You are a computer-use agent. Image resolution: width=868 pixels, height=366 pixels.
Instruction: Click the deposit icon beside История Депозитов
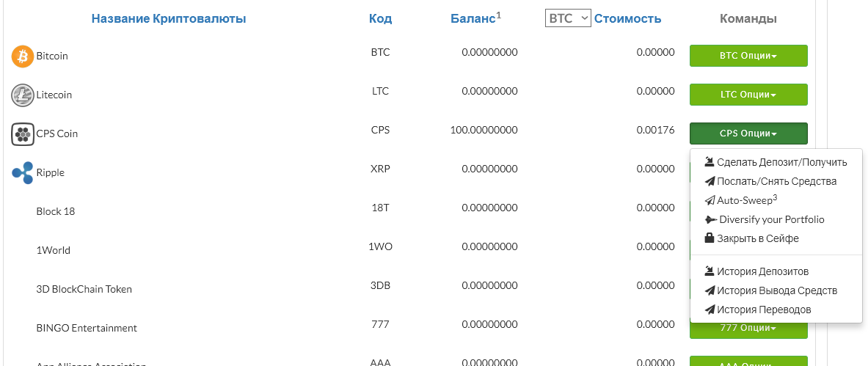pos(710,271)
